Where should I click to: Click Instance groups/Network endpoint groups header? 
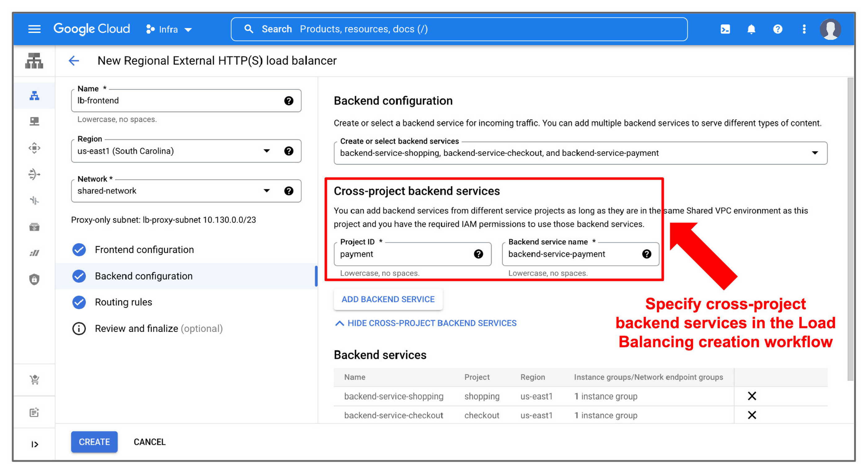648,377
